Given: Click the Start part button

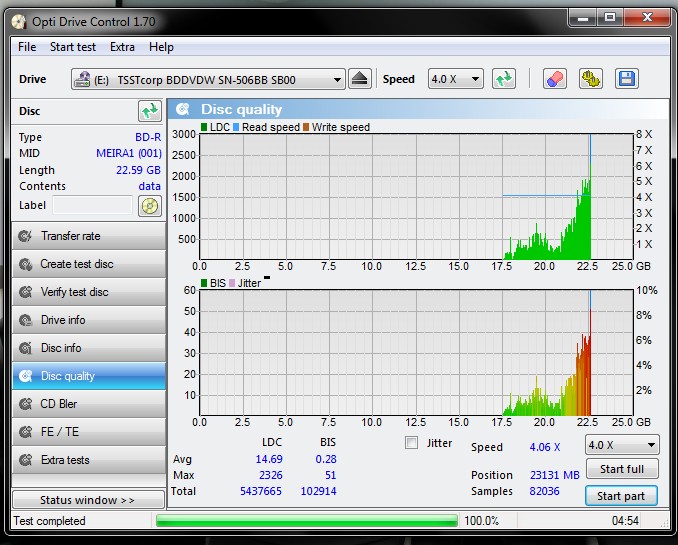Looking at the screenshot, I should (622, 496).
